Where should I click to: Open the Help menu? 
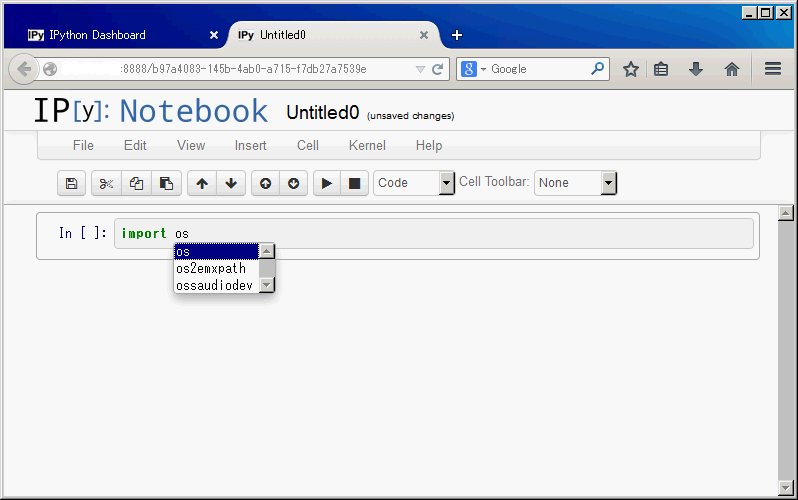click(x=429, y=146)
